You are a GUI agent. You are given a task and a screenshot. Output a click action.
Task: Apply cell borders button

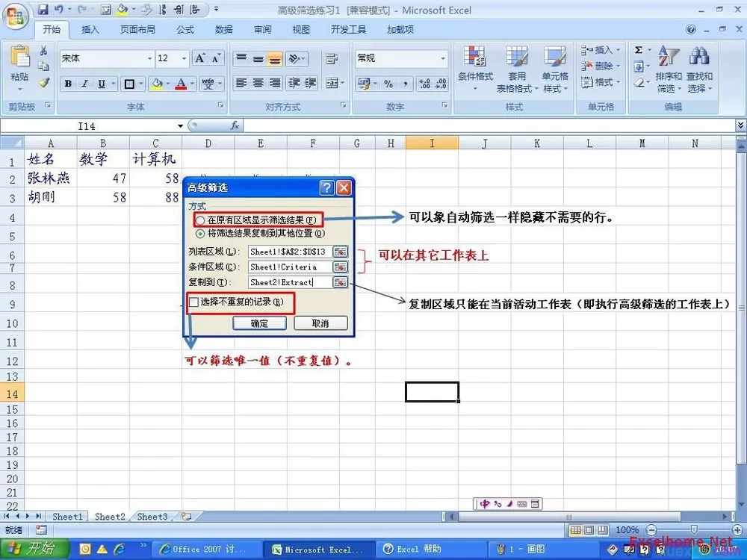tap(129, 84)
